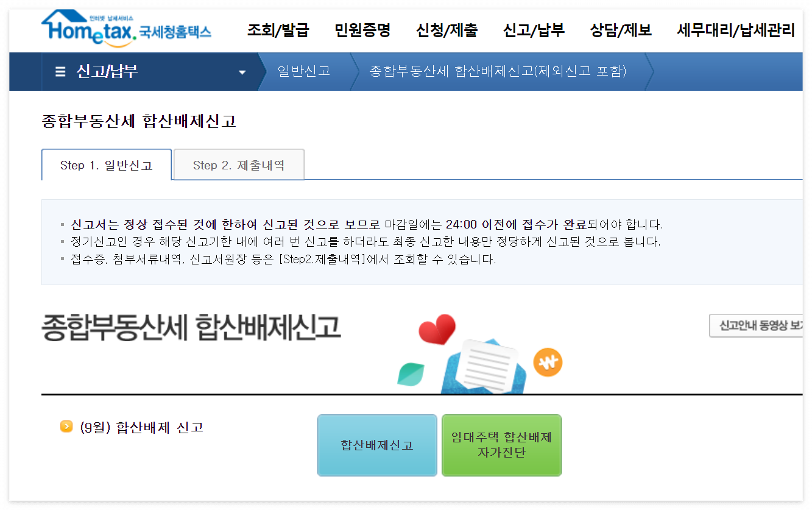This screenshot has height=510, width=812.
Task: Click the orange won-coin illustration icon
Action: click(547, 361)
